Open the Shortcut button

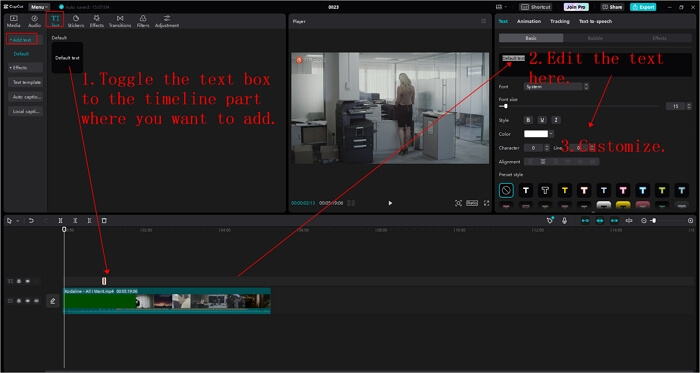tap(535, 7)
